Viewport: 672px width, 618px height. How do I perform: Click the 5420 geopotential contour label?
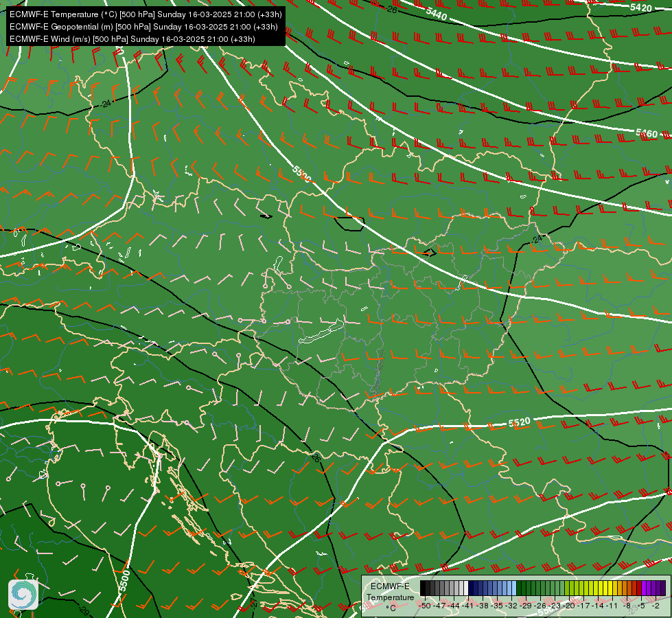tap(640, 8)
